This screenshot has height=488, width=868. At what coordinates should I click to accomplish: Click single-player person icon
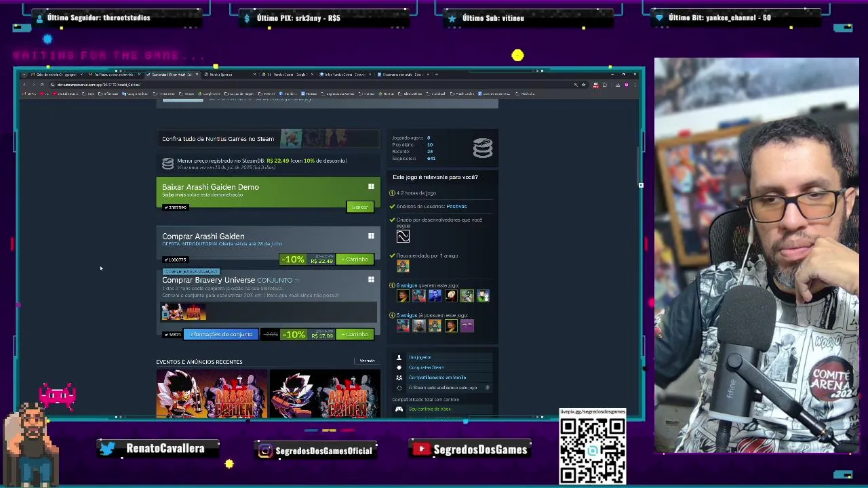[399, 357]
